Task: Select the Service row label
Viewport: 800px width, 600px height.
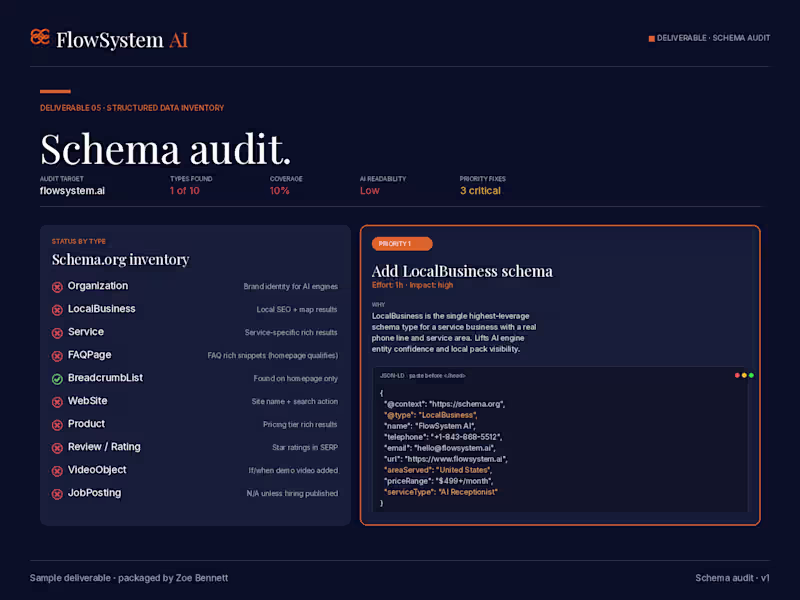Action: point(86,332)
